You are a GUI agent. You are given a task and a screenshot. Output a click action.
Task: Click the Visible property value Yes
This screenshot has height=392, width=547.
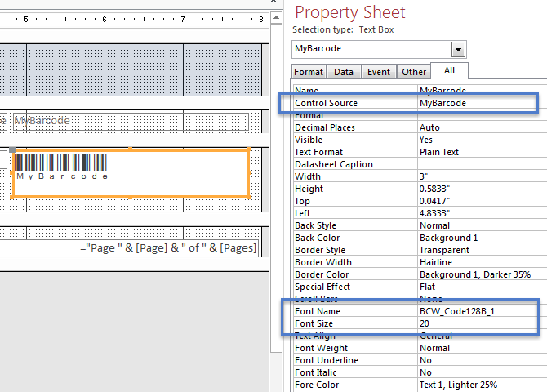[x=426, y=140]
